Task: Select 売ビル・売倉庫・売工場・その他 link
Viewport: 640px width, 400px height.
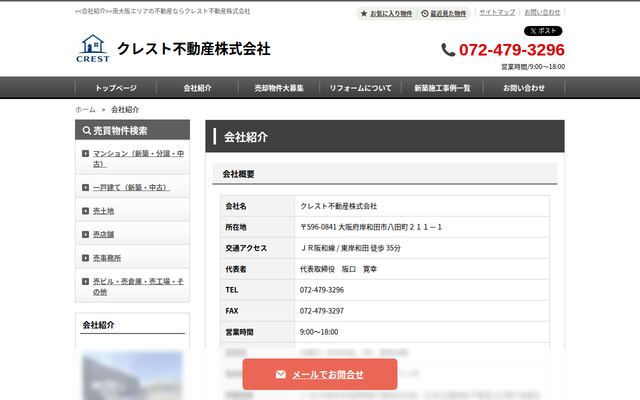Action: tap(138, 287)
